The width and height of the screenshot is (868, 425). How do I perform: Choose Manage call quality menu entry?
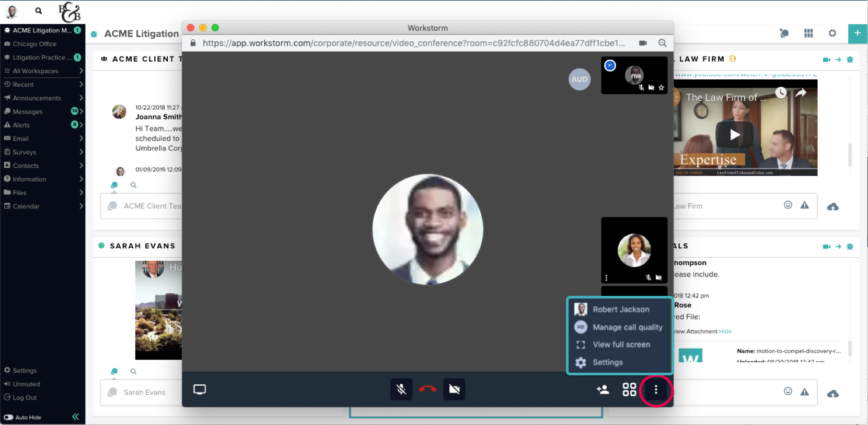point(619,327)
